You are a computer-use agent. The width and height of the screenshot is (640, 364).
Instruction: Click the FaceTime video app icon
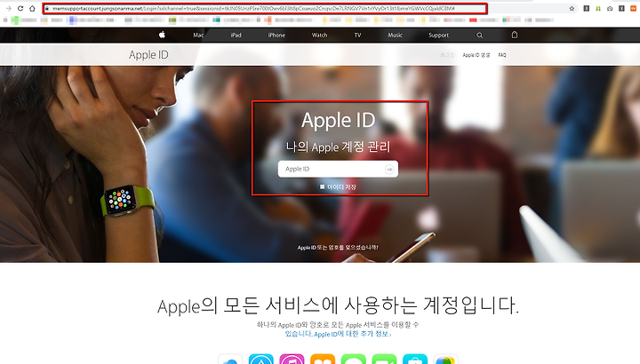point(385,360)
